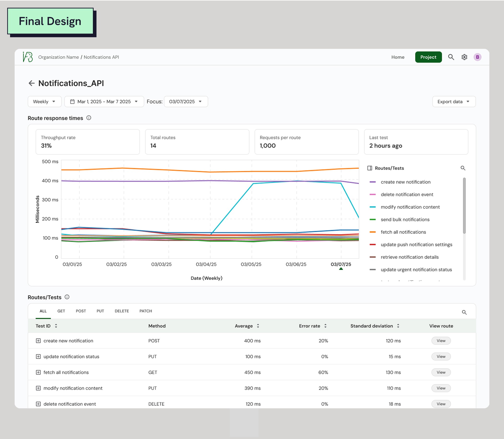Viewport: 504px width, 439px height.
Task: Open the header search icon
Action: pyautogui.click(x=451, y=57)
